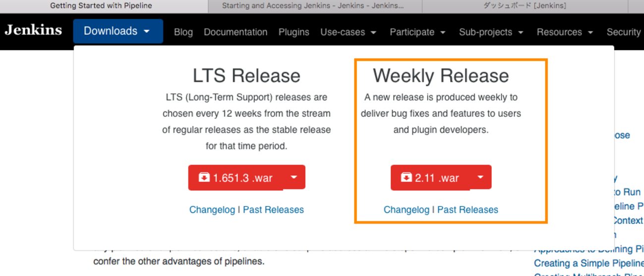This screenshot has height=276, width=644.
Task: Click the download icon on 2.11 .war
Action: tap(406, 177)
